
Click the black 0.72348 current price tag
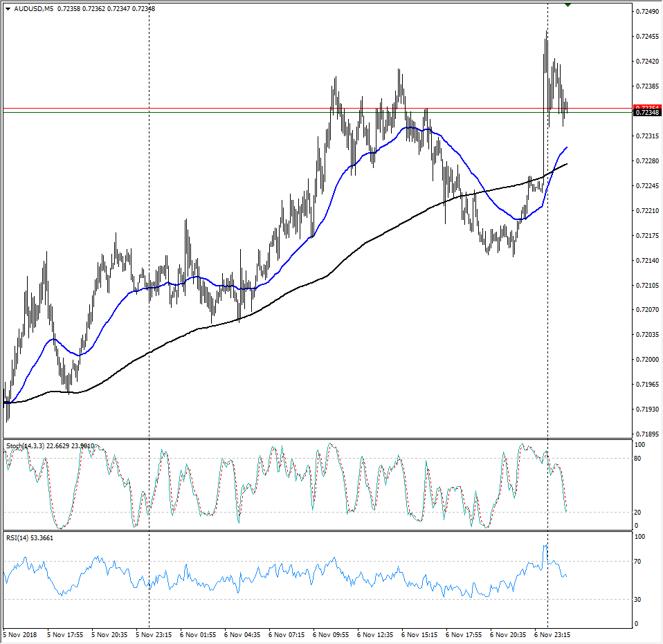click(646, 113)
